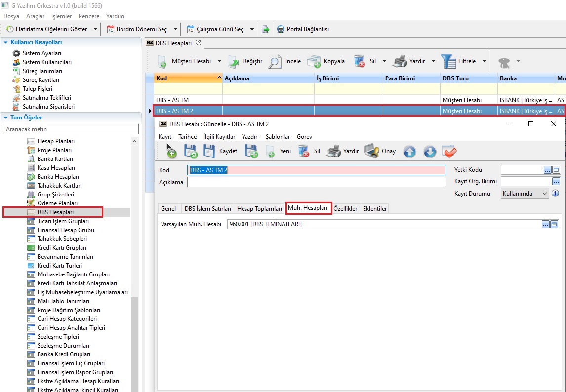Click the Kayıt Durumu info icon
Image resolution: width=566 pixels, height=392 pixels.
click(x=555, y=194)
